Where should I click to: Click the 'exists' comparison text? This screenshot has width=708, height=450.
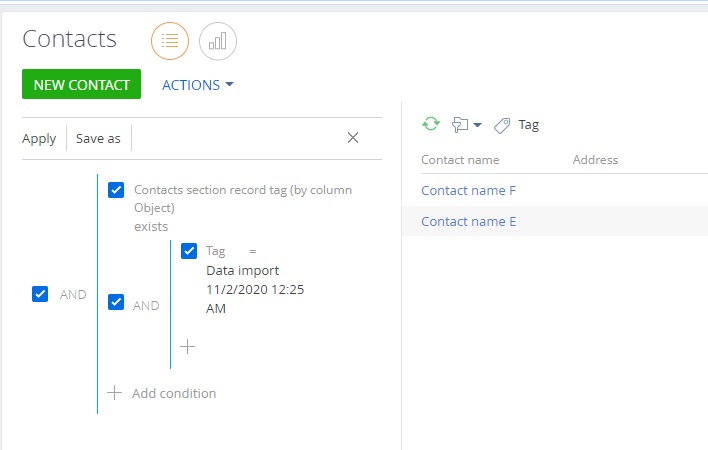[x=151, y=226]
